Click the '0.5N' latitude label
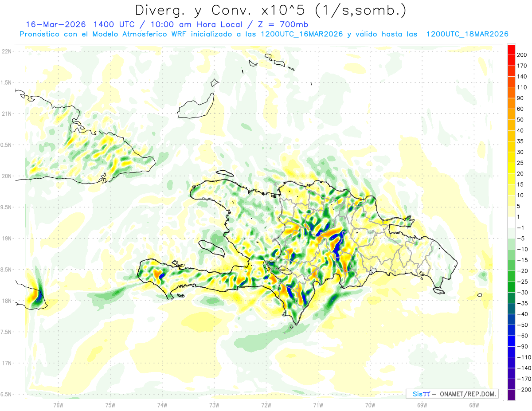The height and width of the screenshot is (411, 532). tap(6, 145)
